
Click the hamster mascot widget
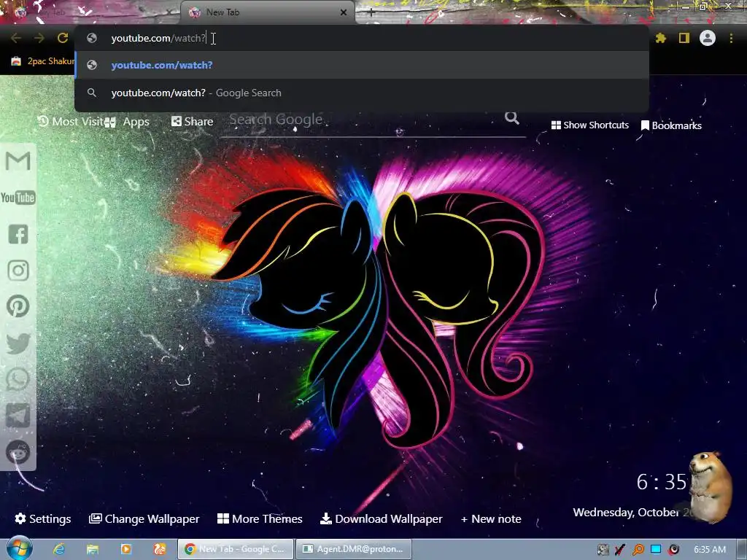(x=711, y=486)
